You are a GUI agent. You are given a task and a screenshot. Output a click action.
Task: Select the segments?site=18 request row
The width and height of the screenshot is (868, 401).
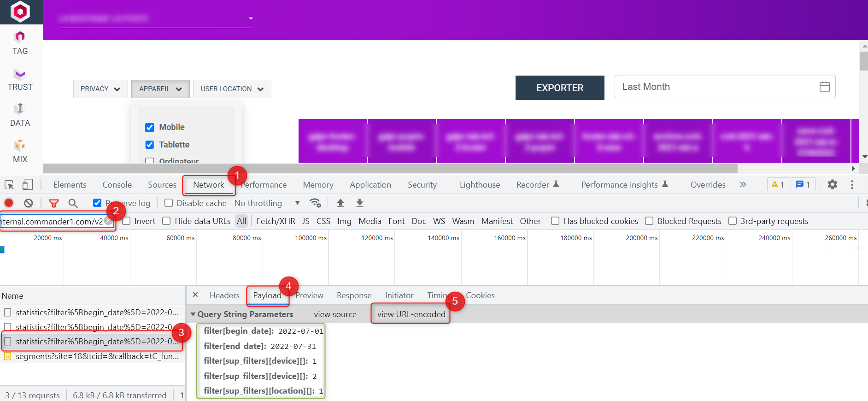pyautogui.click(x=93, y=356)
